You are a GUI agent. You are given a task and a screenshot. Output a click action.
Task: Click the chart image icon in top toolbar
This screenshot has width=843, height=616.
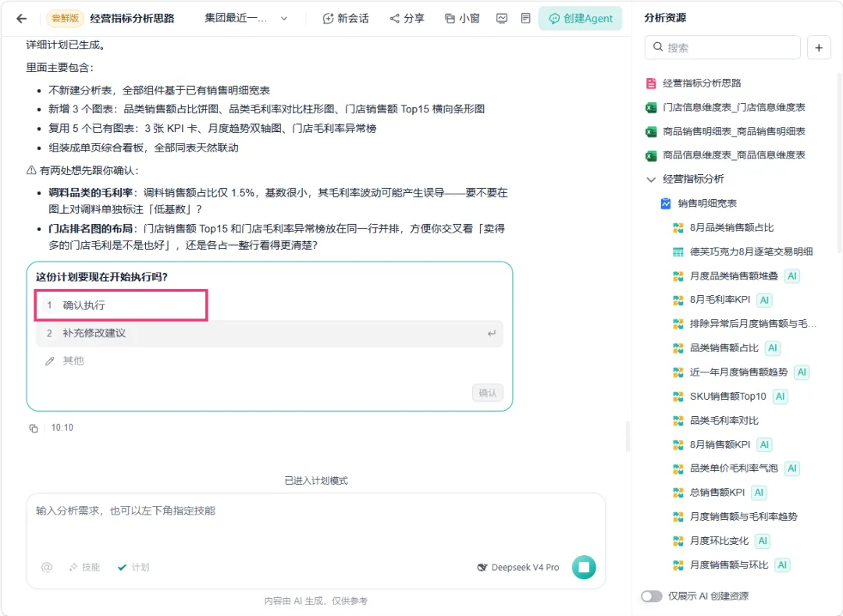(502, 18)
